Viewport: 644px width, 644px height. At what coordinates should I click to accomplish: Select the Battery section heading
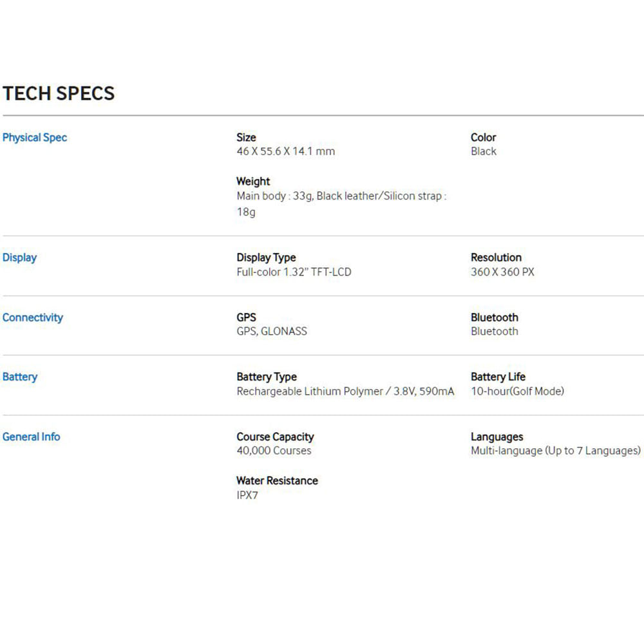(x=20, y=377)
